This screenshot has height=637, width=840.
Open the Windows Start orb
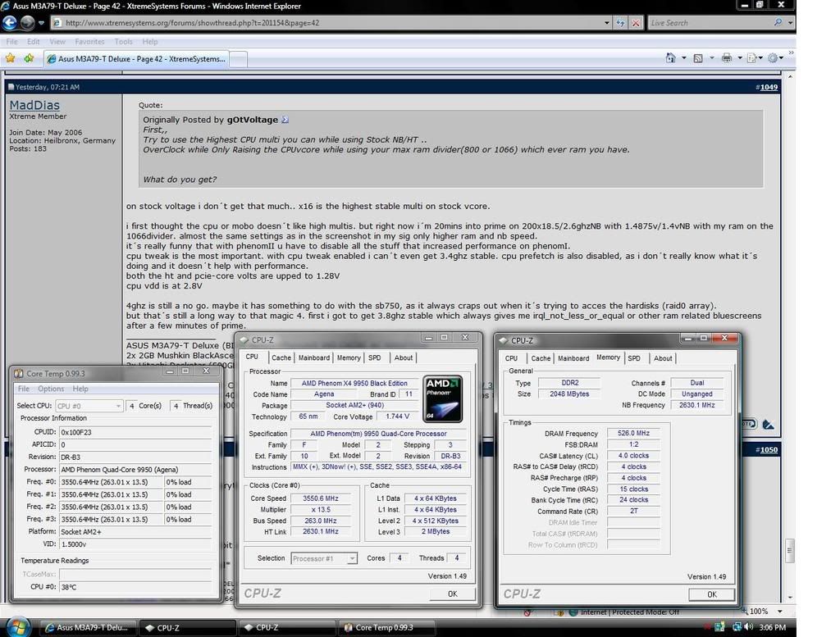pos(18,627)
